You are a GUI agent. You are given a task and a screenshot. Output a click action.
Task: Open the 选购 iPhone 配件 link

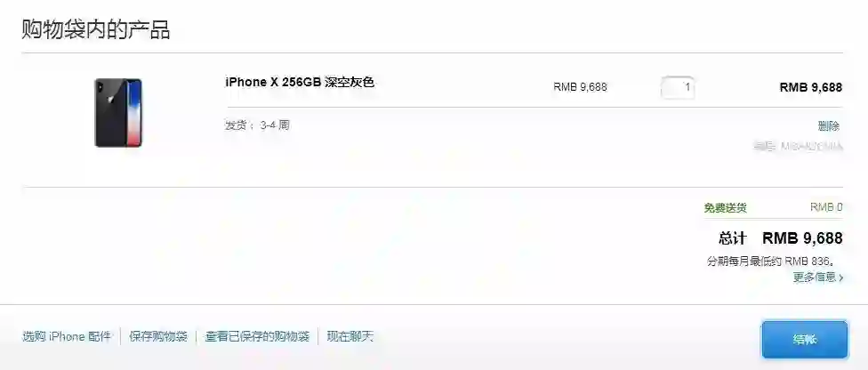tap(67, 336)
